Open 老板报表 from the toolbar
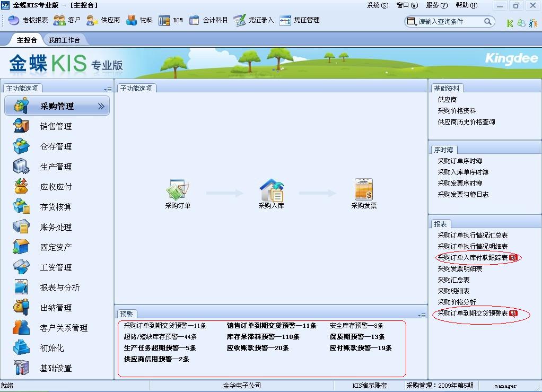 coord(28,20)
